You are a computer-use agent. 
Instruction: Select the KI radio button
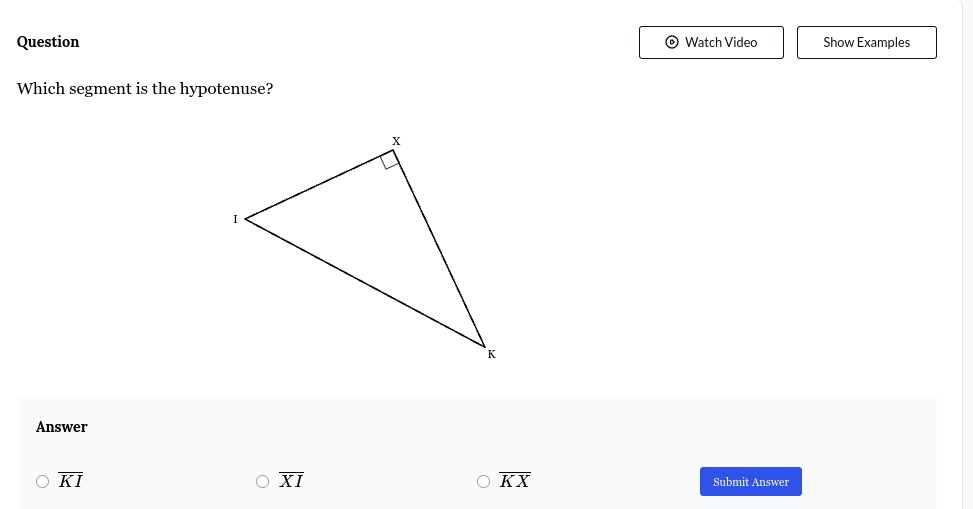(x=42, y=482)
